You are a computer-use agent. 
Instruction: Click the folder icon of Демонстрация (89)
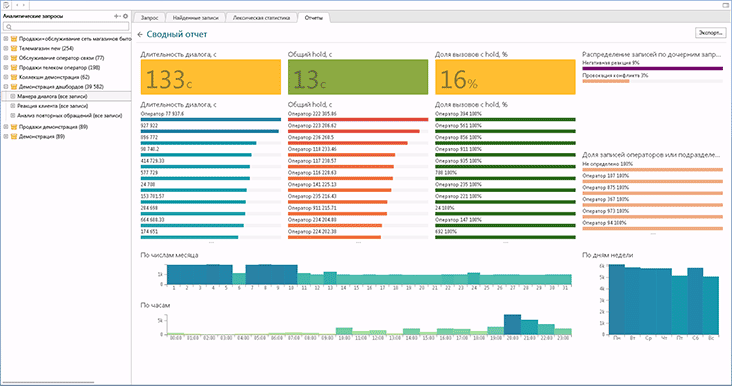coord(14,137)
